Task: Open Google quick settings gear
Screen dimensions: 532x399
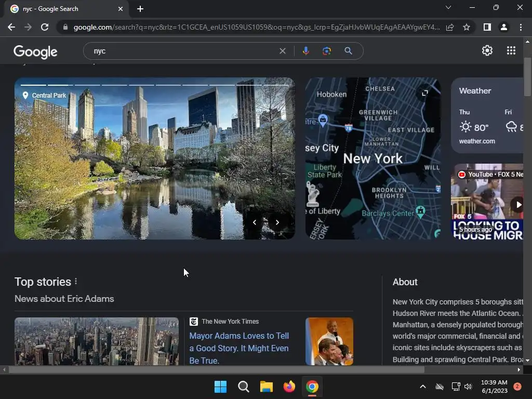Action: pyautogui.click(x=487, y=50)
